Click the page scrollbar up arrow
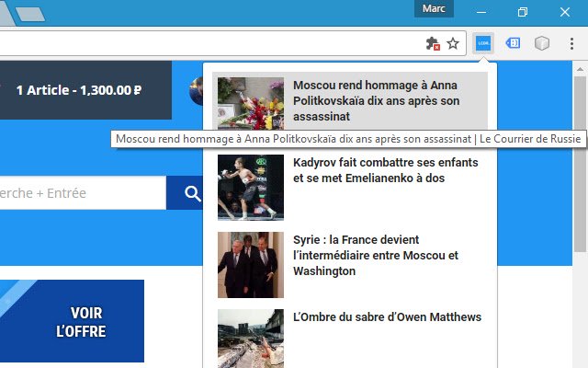The image size is (588, 368). click(x=580, y=69)
